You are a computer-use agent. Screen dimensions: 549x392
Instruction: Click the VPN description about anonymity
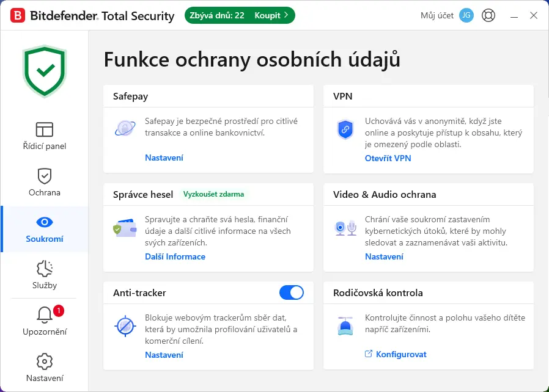[444, 132]
